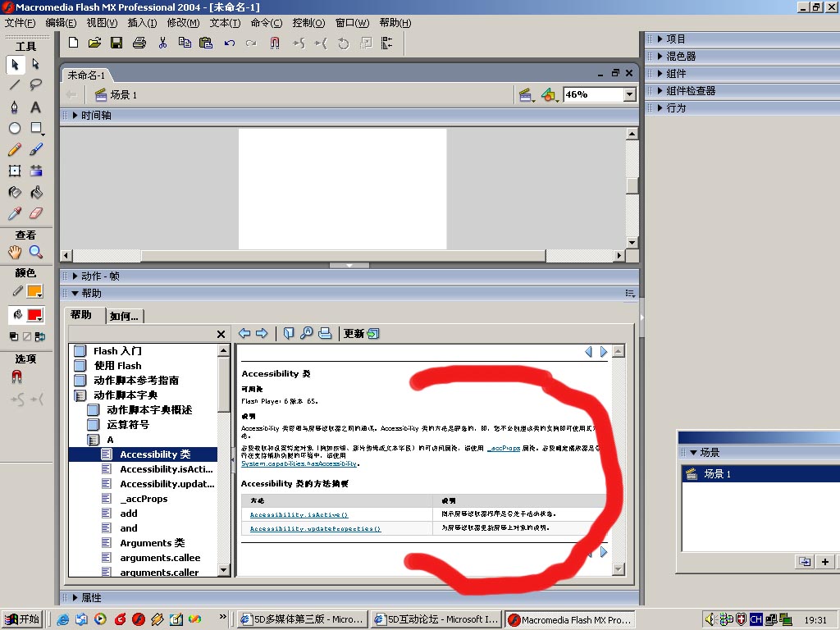Image resolution: width=840 pixels, height=630 pixels.
Task: Switch to 5D互动论坛 taskbar window
Action: coord(437,619)
